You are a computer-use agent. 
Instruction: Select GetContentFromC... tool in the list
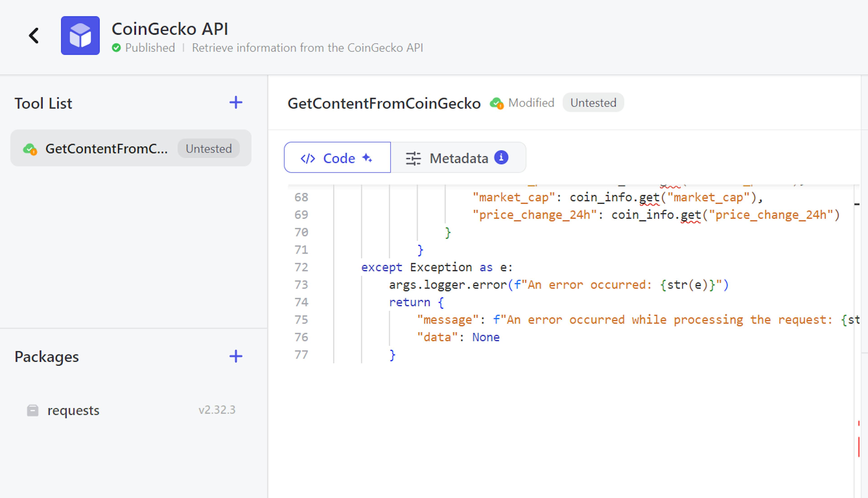click(131, 148)
